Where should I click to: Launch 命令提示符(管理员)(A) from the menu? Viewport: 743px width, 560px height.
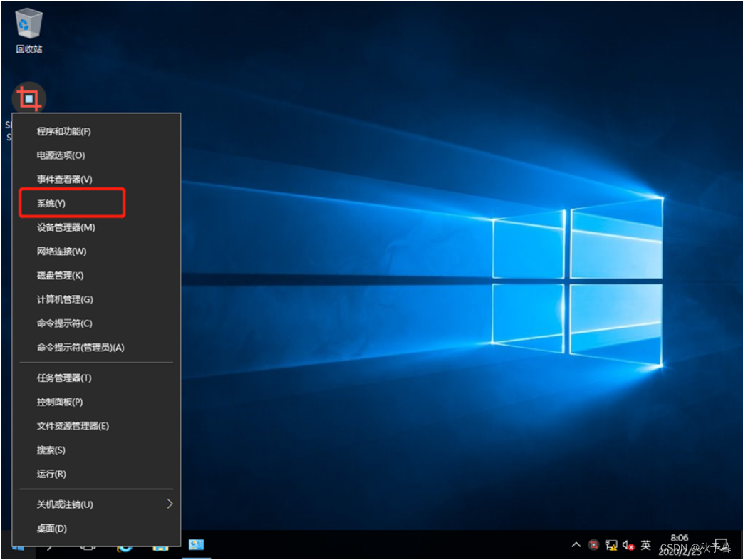coord(96,347)
